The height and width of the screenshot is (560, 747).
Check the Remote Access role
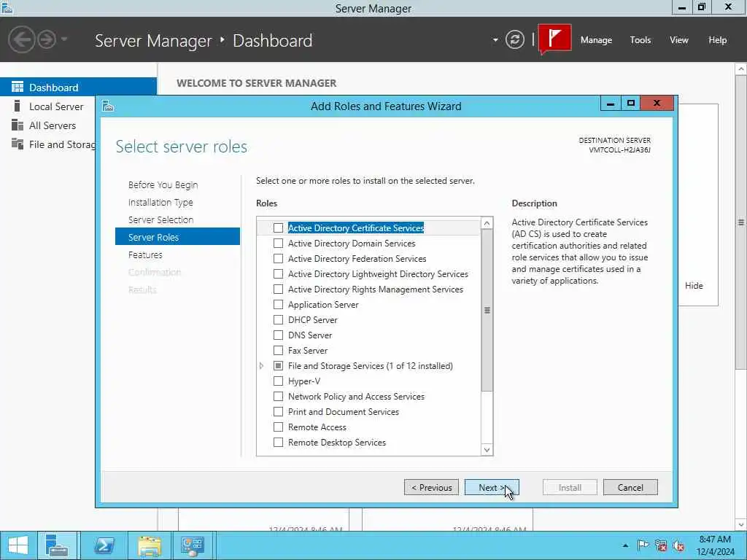coord(278,427)
